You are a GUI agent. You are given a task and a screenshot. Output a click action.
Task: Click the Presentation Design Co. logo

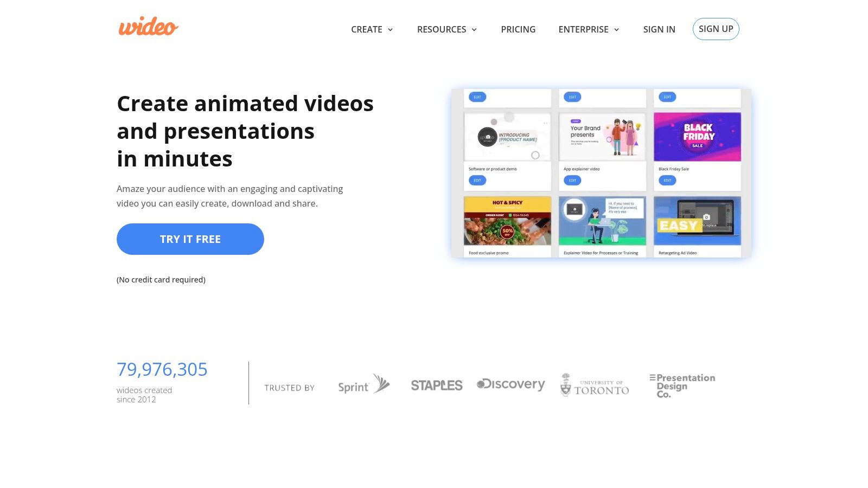pos(682,385)
